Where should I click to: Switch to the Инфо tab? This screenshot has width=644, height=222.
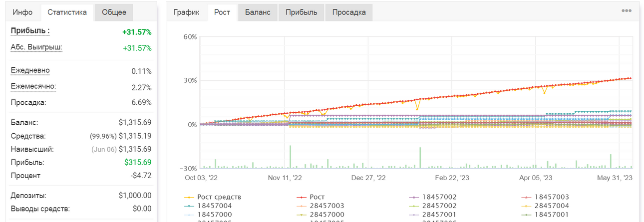(22, 12)
